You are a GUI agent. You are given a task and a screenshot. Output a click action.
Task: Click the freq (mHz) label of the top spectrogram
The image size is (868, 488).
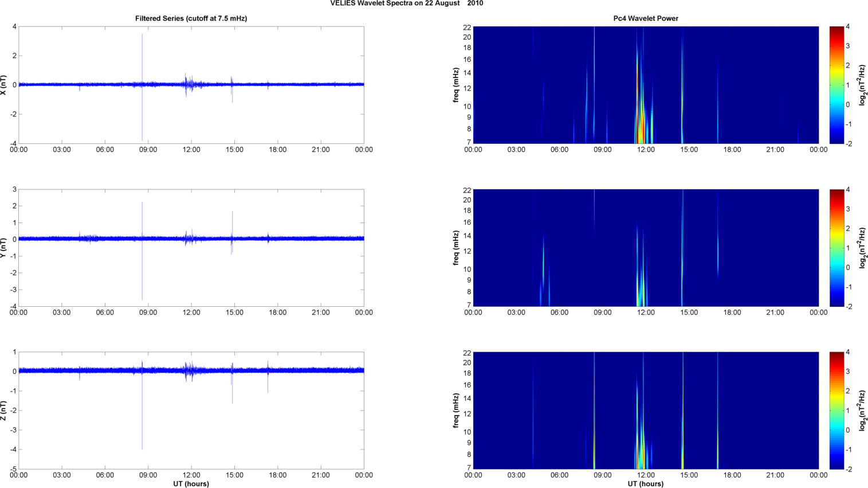coord(456,85)
